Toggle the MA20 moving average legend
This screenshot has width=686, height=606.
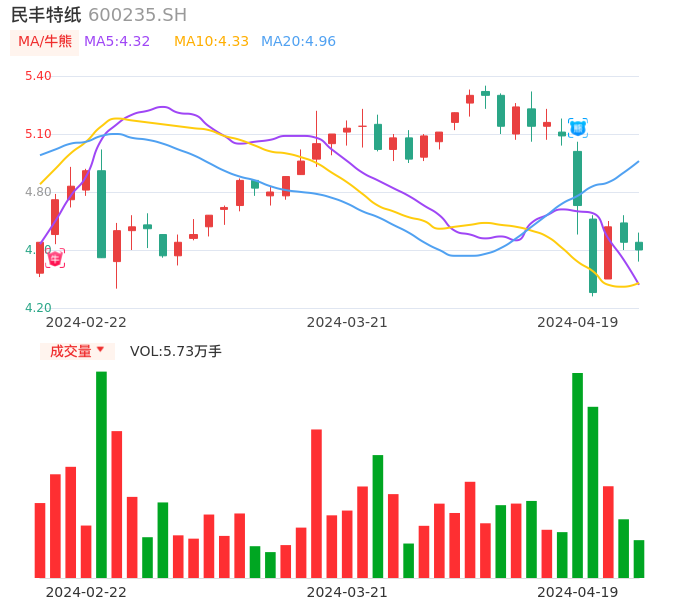click(298, 41)
